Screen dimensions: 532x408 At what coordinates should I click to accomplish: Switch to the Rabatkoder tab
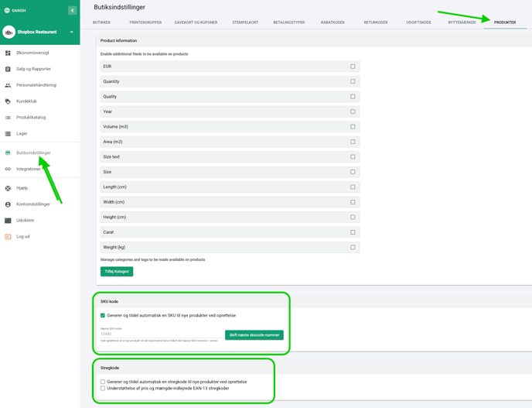click(x=332, y=22)
